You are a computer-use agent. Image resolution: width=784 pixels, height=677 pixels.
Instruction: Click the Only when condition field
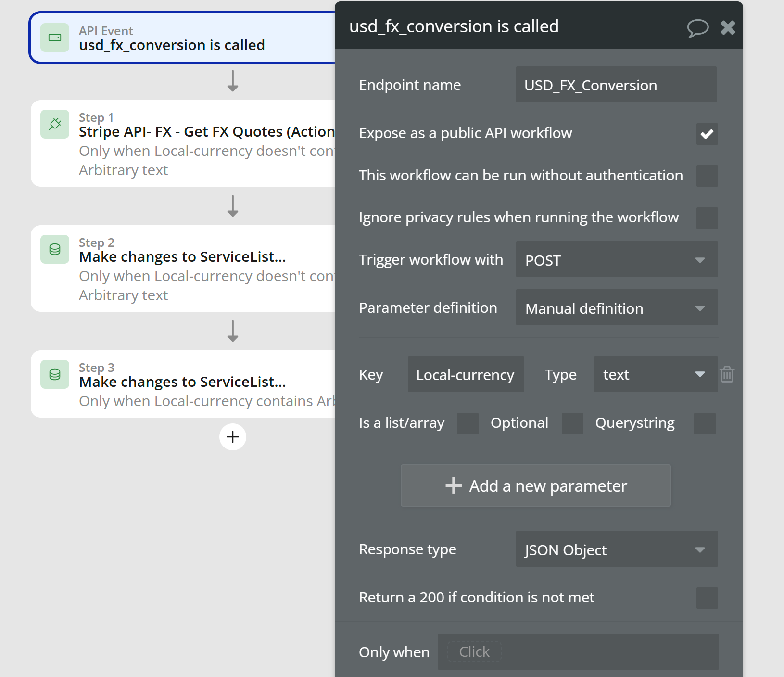coord(578,652)
